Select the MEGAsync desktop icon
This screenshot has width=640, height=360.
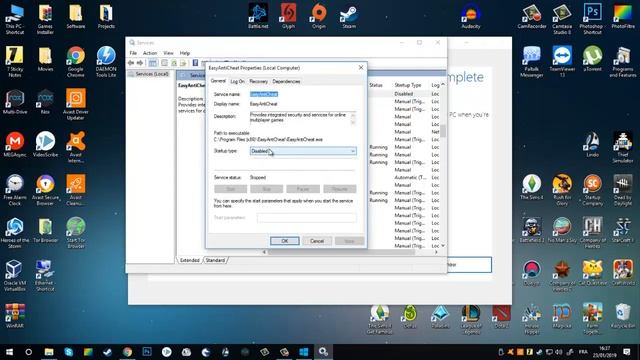pyautogui.click(x=15, y=144)
